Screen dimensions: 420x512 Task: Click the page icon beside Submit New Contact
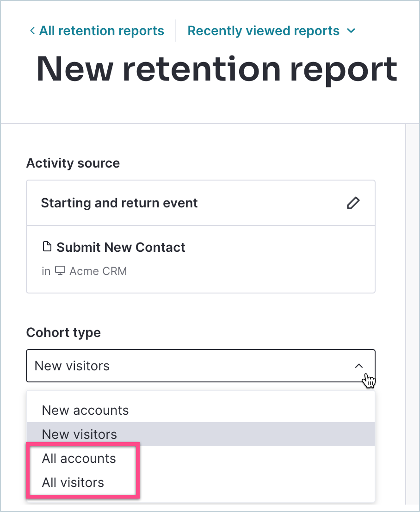pyautogui.click(x=47, y=246)
